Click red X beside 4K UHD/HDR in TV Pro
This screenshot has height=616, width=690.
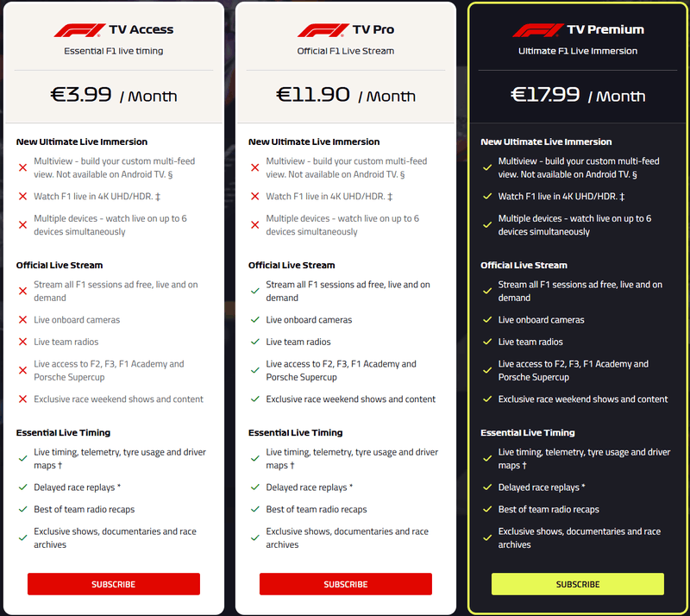tap(254, 197)
